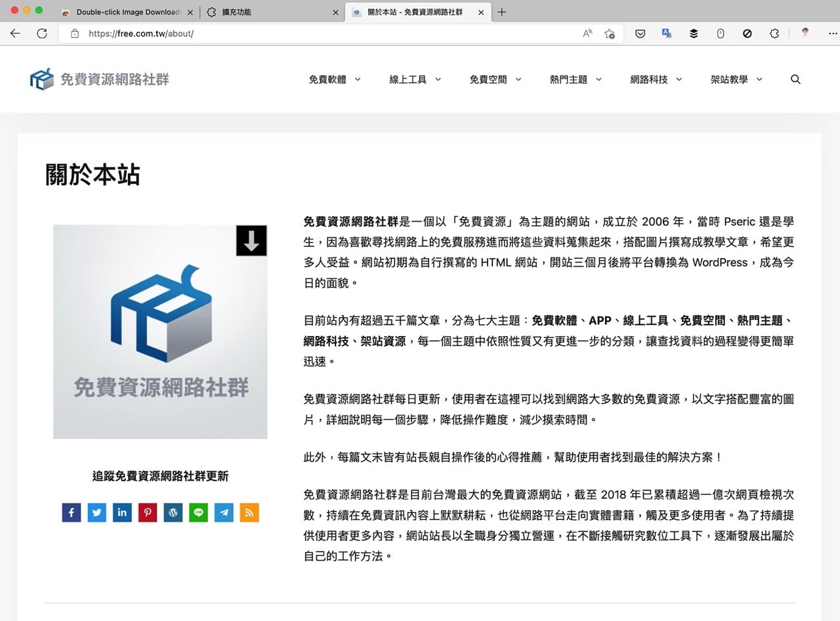840x621 pixels.
Task: Click the bold 熱門主題 text in the paragraph
Action: (x=760, y=320)
